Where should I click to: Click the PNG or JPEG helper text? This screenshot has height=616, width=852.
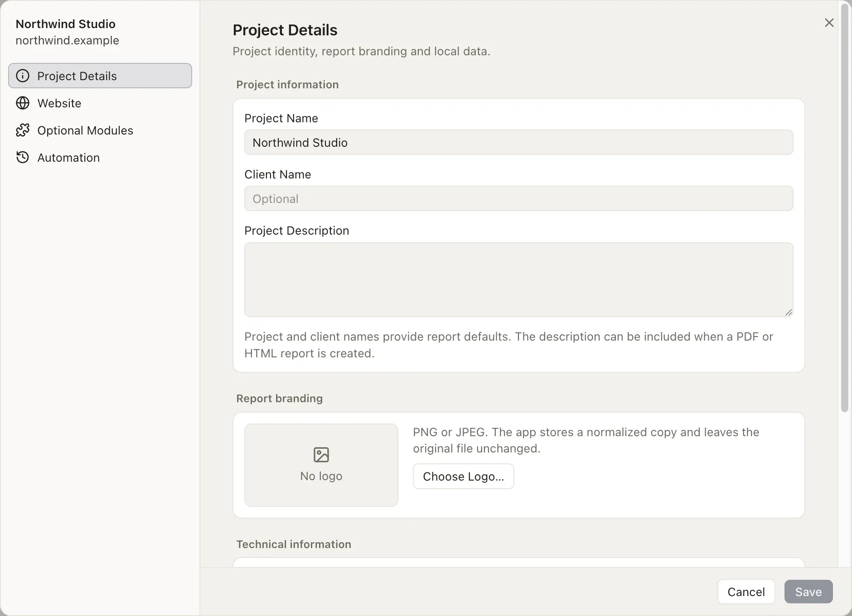tap(586, 440)
